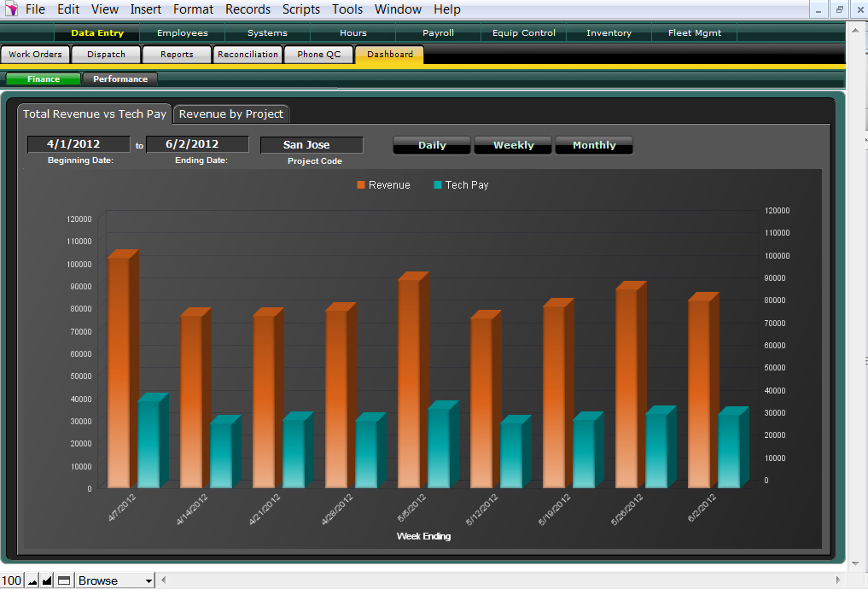Click the zoom out mountain icon
The image size is (868, 589).
click(32, 580)
